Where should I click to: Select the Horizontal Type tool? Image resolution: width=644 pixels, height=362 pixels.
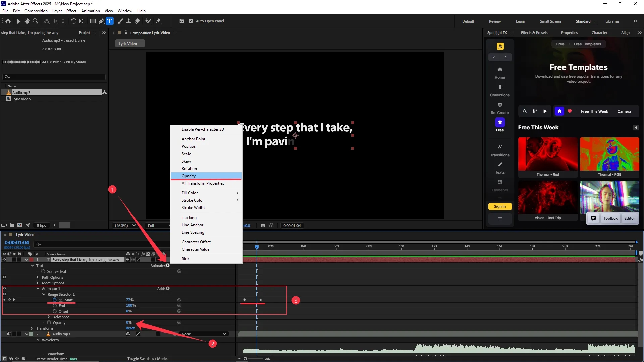110,21
